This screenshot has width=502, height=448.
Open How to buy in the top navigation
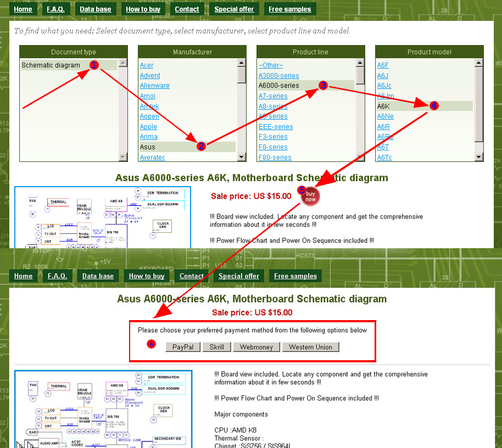click(x=143, y=9)
